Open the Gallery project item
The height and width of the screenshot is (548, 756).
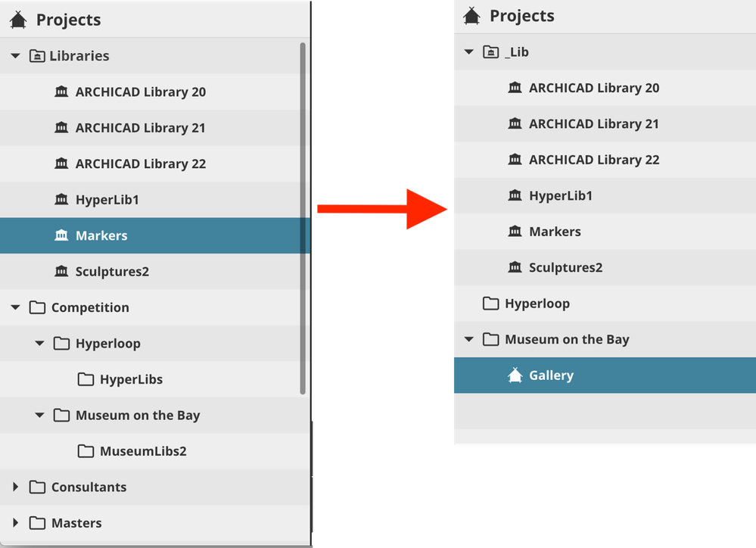tap(551, 375)
